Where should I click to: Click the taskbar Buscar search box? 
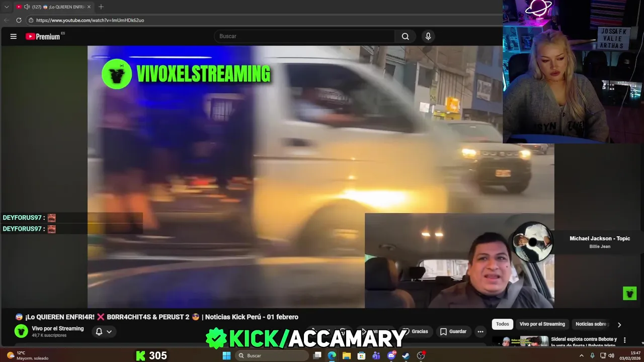click(x=272, y=355)
